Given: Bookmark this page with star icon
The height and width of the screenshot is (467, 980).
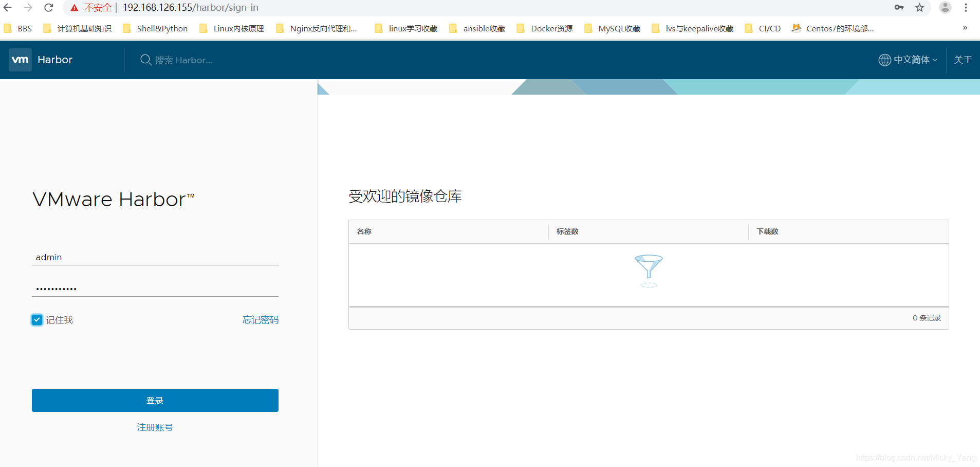Looking at the screenshot, I should point(919,7).
